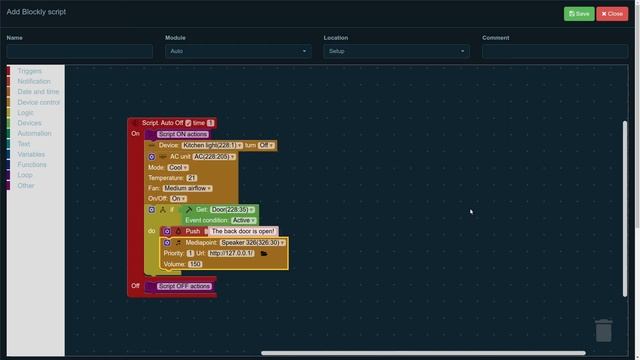Edit the Url field http://127.0.0.1/
This screenshot has height=360, width=640.
click(x=231, y=253)
